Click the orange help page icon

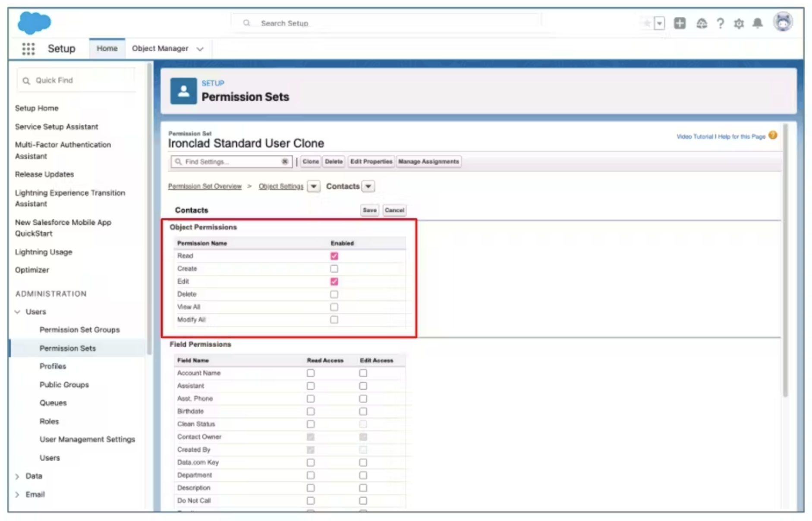773,135
